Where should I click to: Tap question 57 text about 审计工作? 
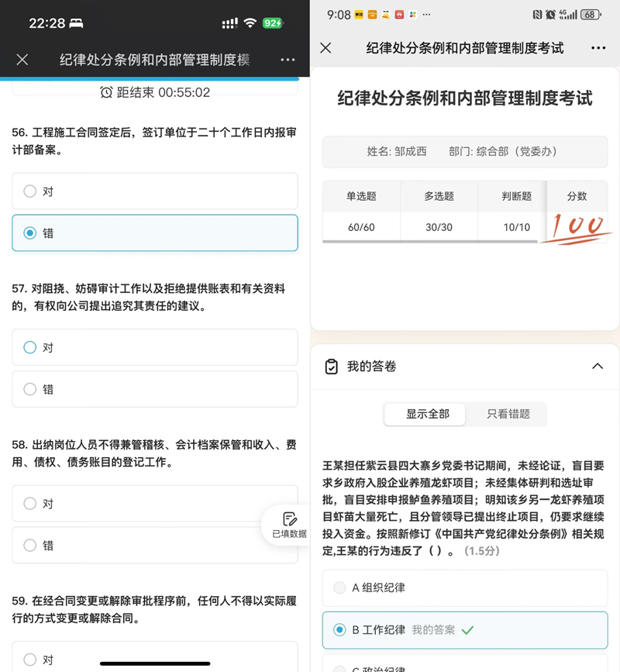coord(149,297)
